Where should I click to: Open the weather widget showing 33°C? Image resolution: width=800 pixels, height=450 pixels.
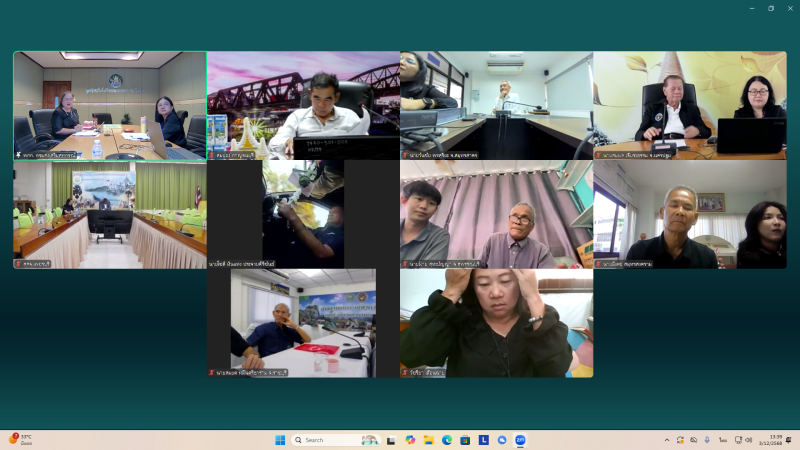pyautogui.click(x=20, y=440)
